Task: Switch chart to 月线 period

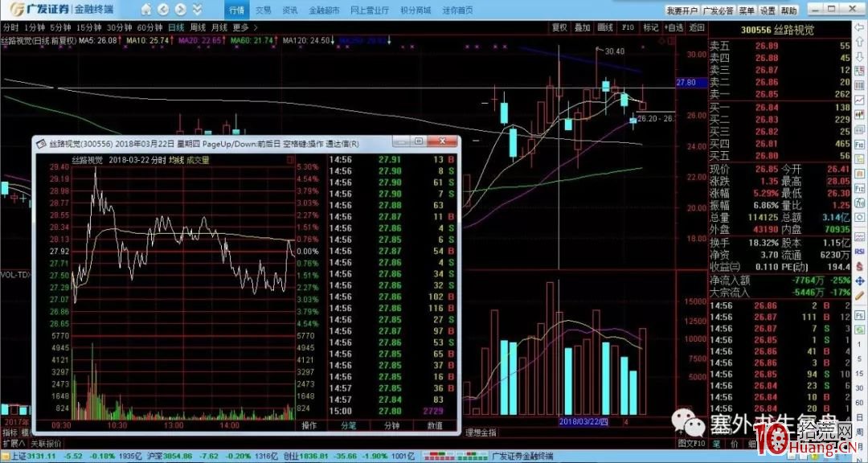Action: pos(219,27)
